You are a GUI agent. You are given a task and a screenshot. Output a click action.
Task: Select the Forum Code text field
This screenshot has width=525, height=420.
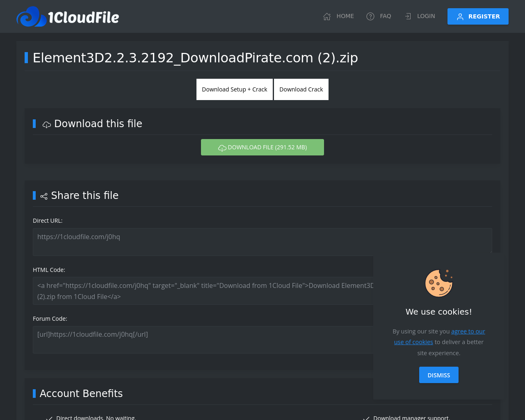[203, 340]
